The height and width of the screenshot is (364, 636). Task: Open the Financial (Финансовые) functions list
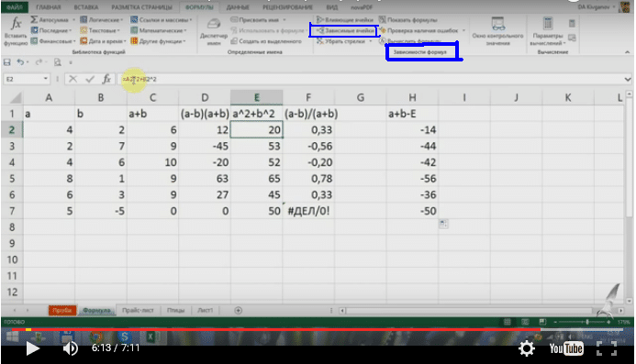point(52,41)
